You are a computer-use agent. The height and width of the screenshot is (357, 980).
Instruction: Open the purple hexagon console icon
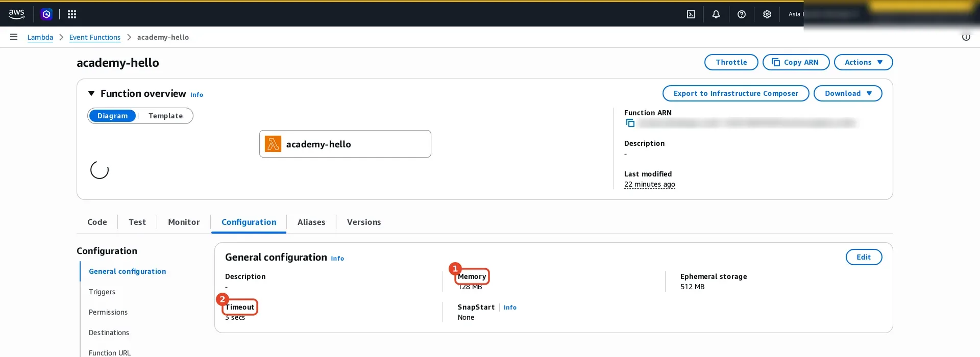click(x=46, y=14)
